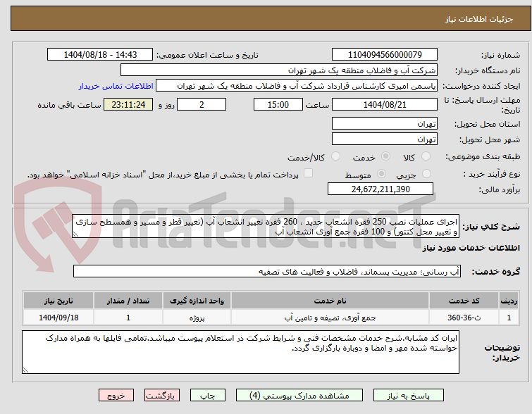This screenshot has width=532, height=414.
Task: Click the برآورد مالی amount field
Action: tap(381, 189)
